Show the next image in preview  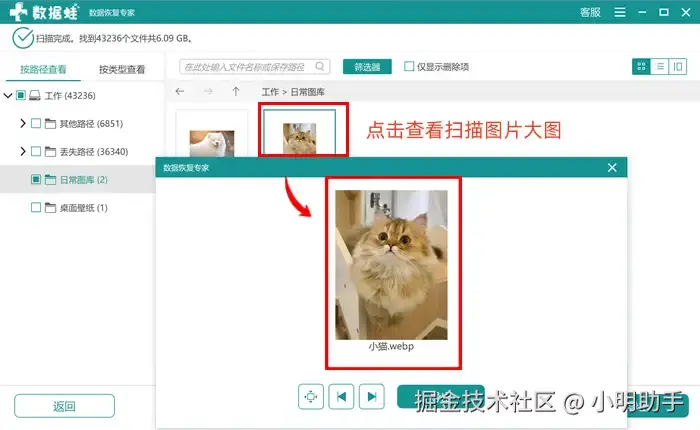coord(372,397)
